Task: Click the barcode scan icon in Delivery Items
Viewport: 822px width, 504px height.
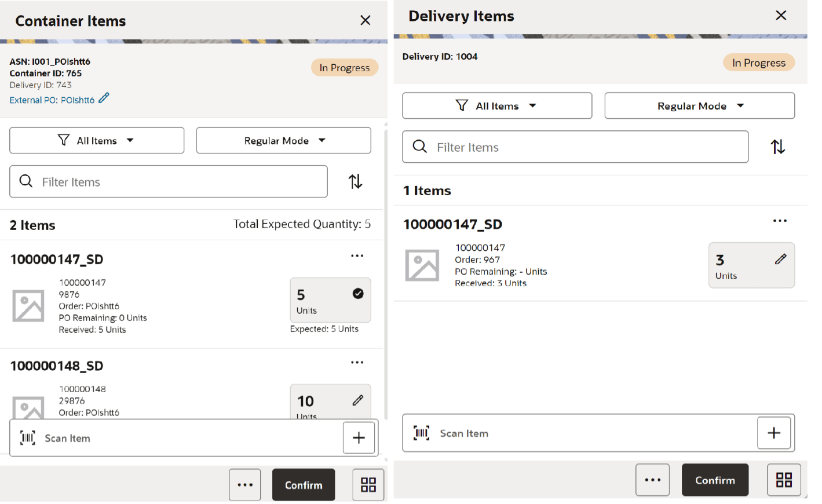Action: pos(421,433)
